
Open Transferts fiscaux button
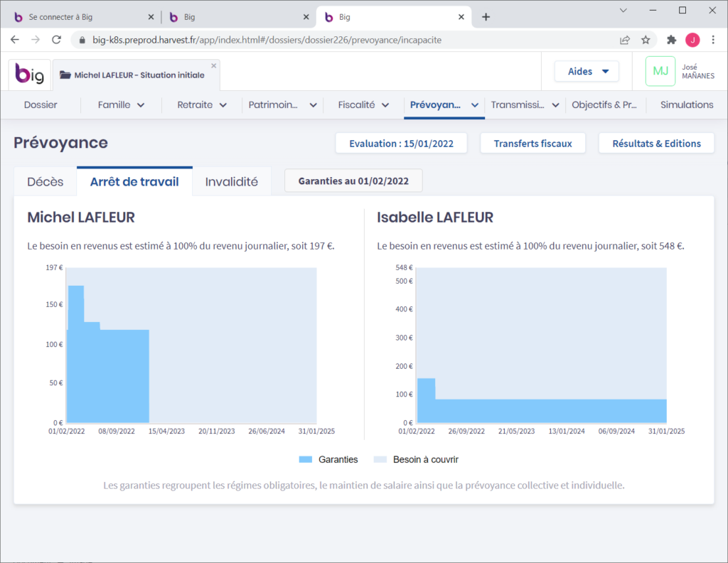(x=532, y=143)
